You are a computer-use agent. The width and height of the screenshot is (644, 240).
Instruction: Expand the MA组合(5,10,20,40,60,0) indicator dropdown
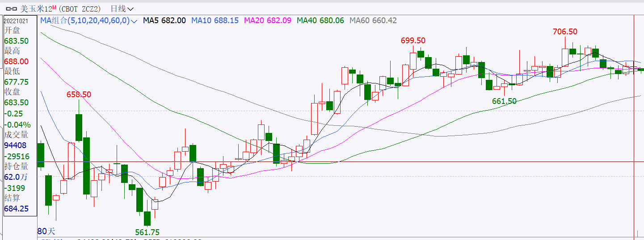89,20
